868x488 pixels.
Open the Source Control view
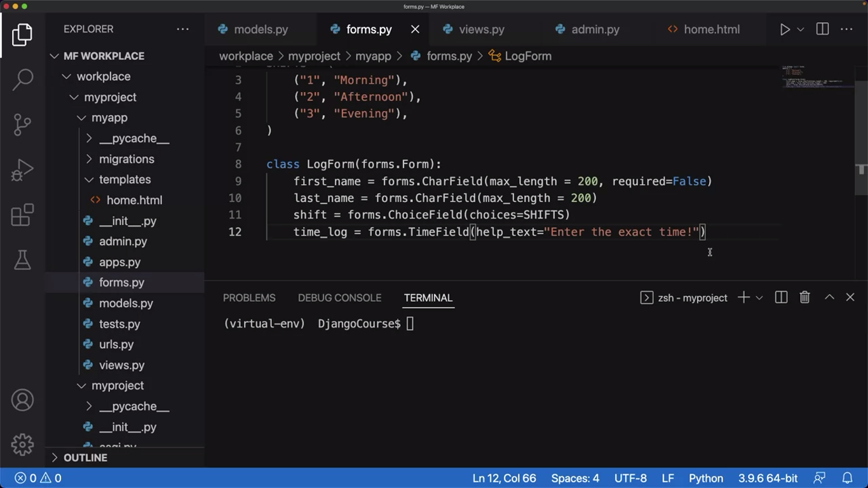(x=22, y=125)
